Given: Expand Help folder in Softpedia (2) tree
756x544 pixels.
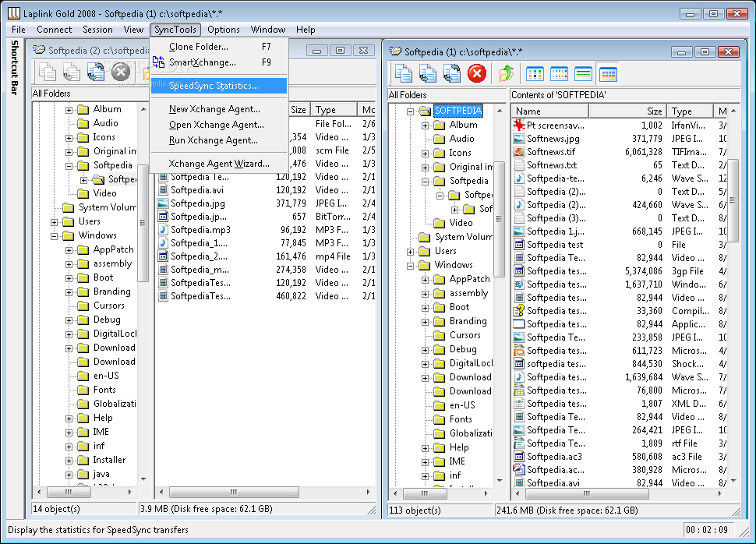Looking at the screenshot, I should click(x=69, y=419).
